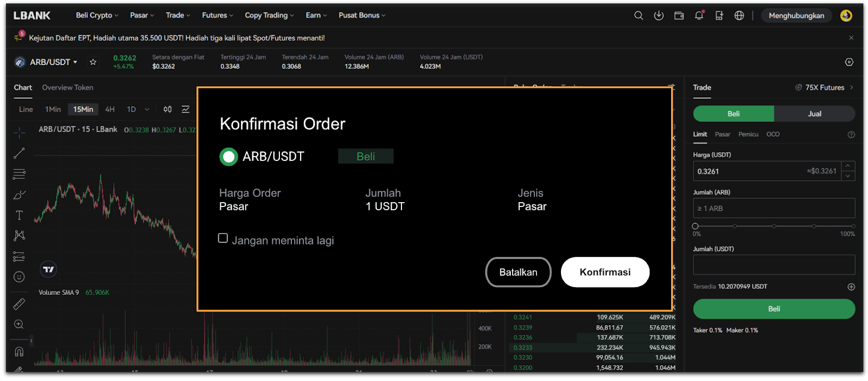This screenshot has width=868, height=381.
Task: Click the Jumlah (USDT) total field
Action: click(x=774, y=265)
